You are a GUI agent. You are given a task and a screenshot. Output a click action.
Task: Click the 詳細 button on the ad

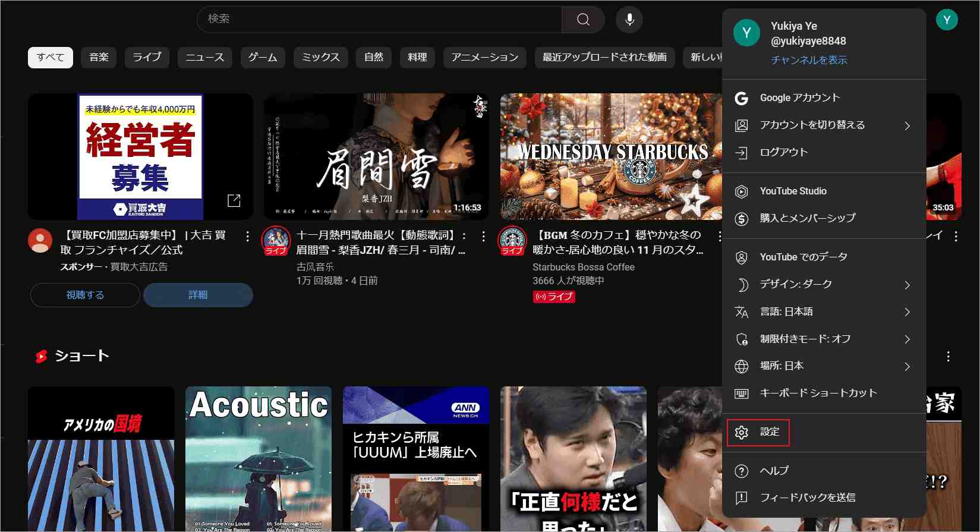(x=198, y=295)
